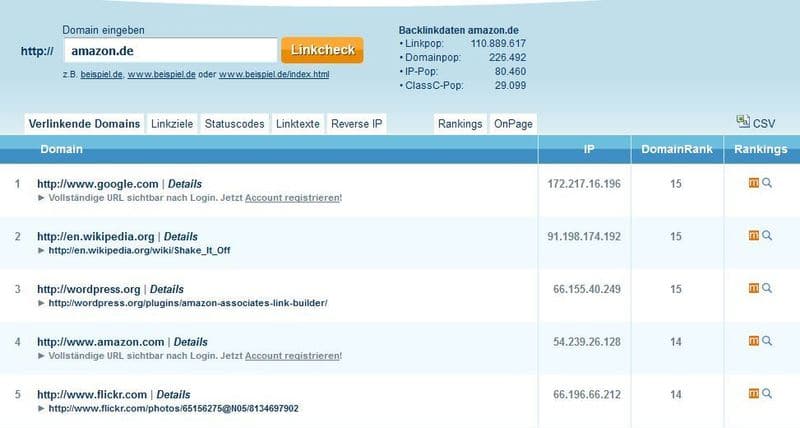Viewport: 800px width, 428px height.
Task: Expand URL arrow under amazon.com
Action: tap(41, 356)
